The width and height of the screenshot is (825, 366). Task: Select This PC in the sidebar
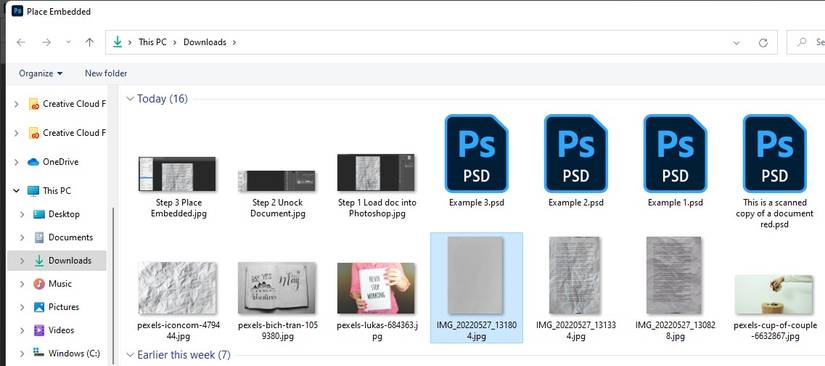(49, 191)
